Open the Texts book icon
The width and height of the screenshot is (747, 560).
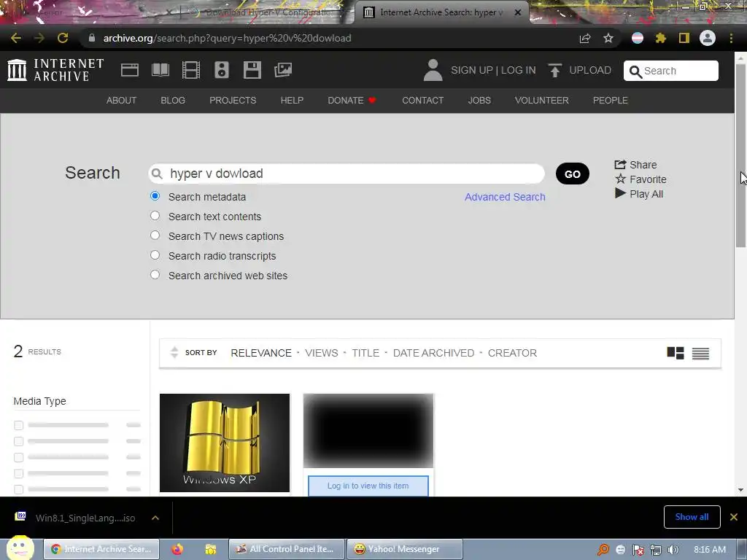(160, 70)
